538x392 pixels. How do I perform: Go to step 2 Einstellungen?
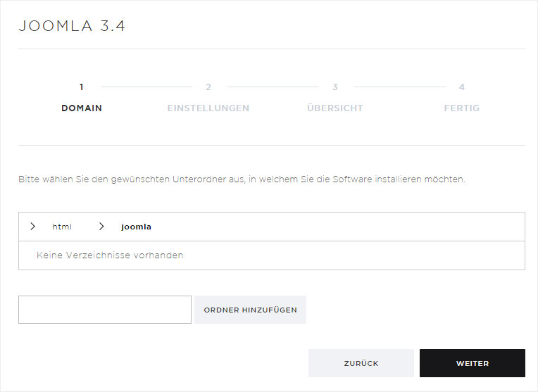click(x=208, y=108)
